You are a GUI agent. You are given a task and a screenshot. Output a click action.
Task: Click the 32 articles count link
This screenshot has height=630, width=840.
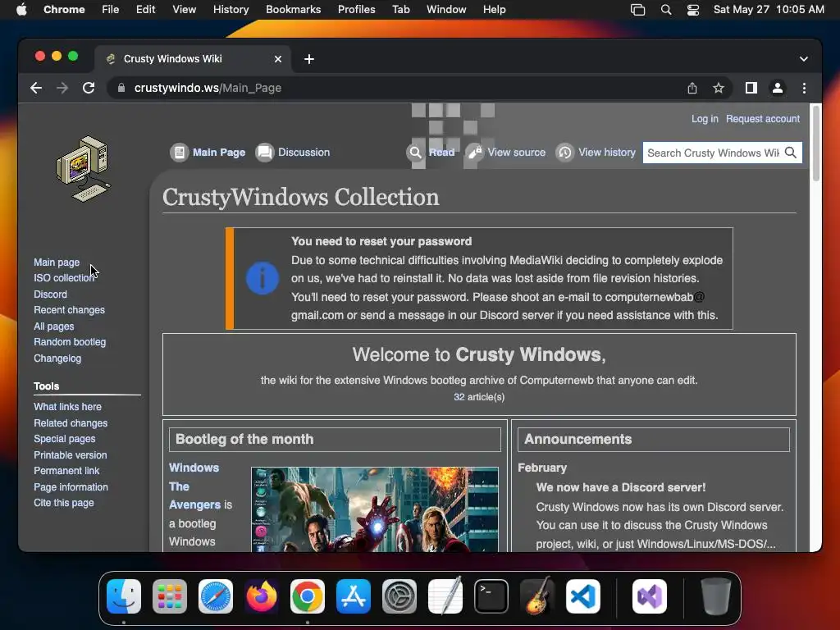pos(459,397)
